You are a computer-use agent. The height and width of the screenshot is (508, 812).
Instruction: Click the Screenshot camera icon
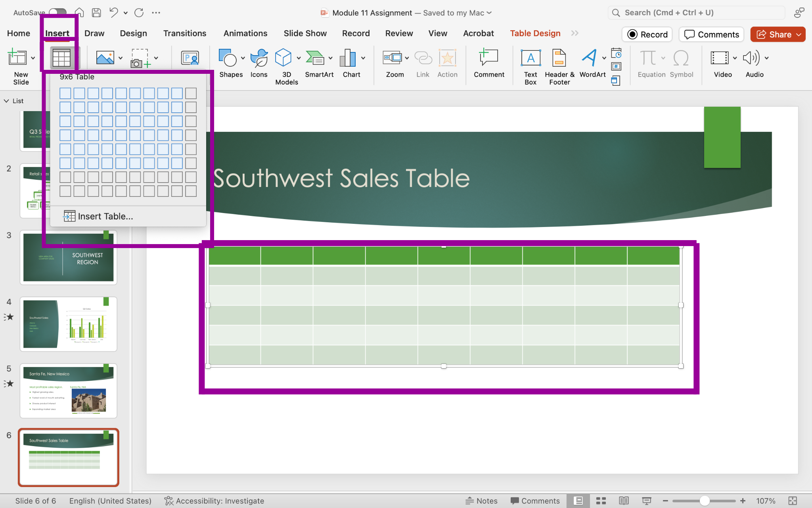pyautogui.click(x=140, y=58)
